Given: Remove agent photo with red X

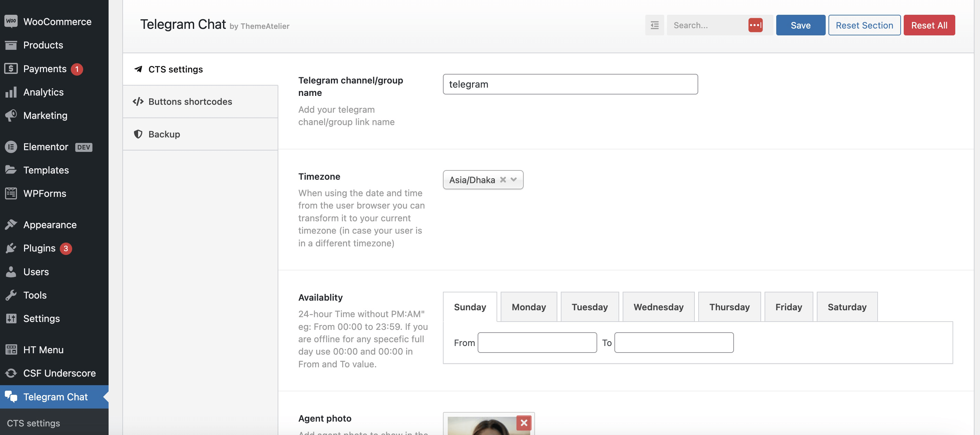Looking at the screenshot, I should click(524, 423).
